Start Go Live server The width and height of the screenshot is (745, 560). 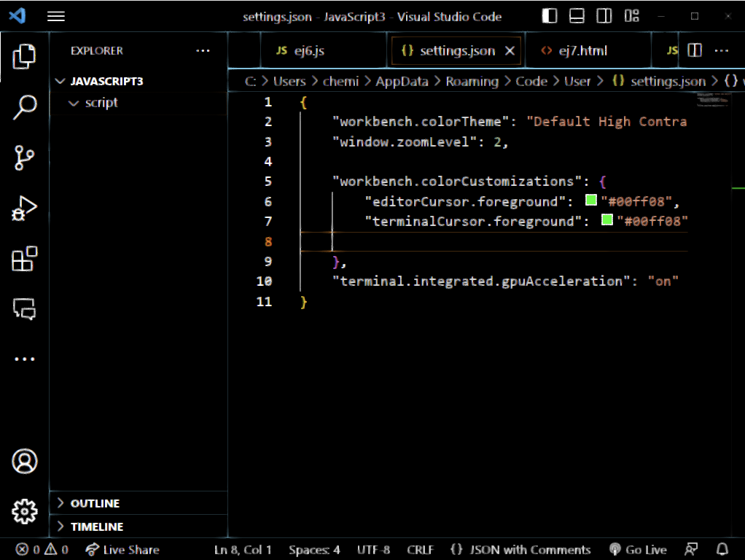[x=638, y=550]
